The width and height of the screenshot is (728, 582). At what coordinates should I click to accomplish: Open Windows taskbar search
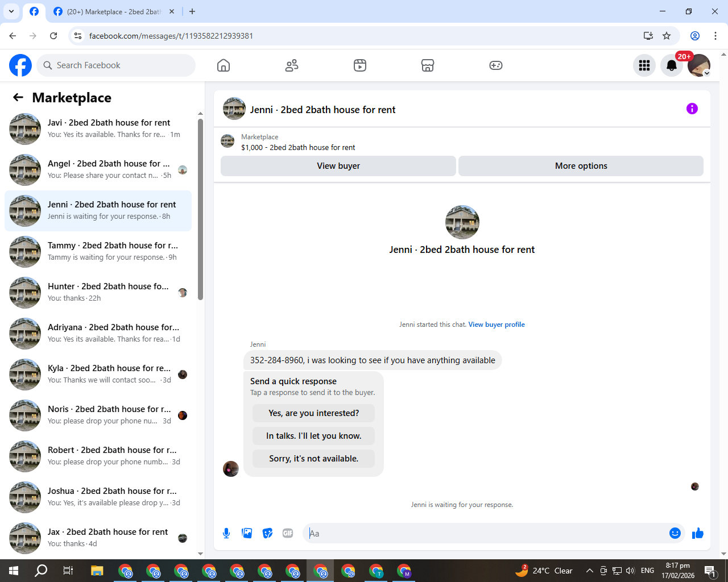point(41,571)
